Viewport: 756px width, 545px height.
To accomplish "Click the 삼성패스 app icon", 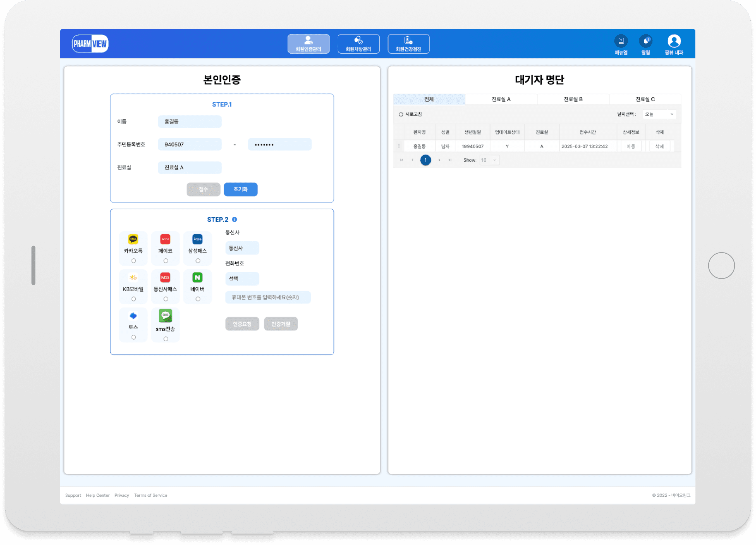I will (x=197, y=239).
